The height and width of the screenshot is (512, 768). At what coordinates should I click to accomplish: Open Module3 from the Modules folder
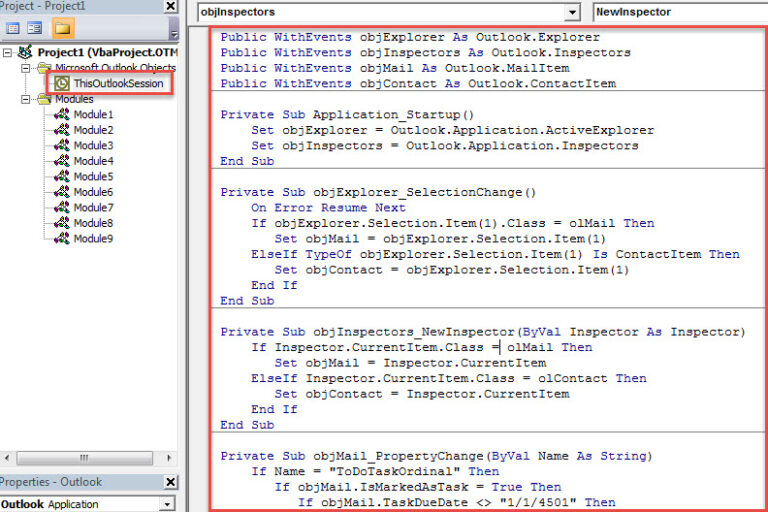click(93, 145)
